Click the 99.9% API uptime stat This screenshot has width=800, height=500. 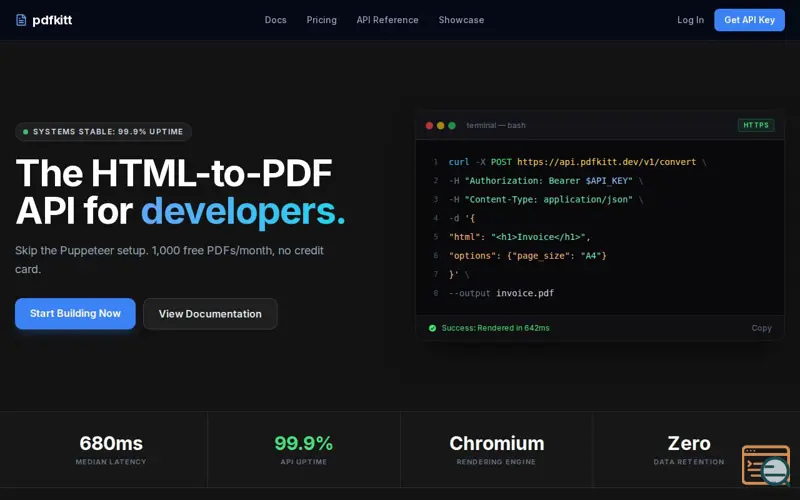pyautogui.click(x=304, y=449)
